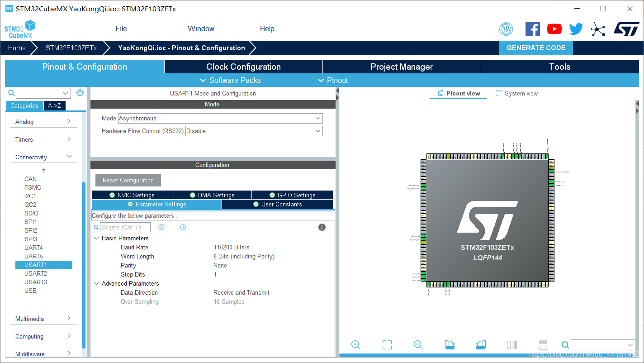Click the GENERATE CODE button
The image size is (644, 363).
tap(536, 48)
